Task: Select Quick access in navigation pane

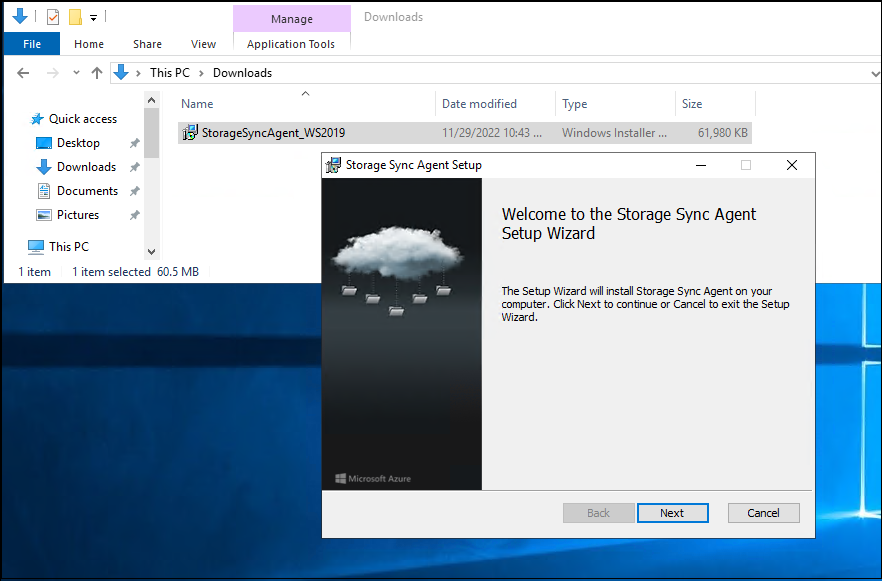Action: [83, 119]
